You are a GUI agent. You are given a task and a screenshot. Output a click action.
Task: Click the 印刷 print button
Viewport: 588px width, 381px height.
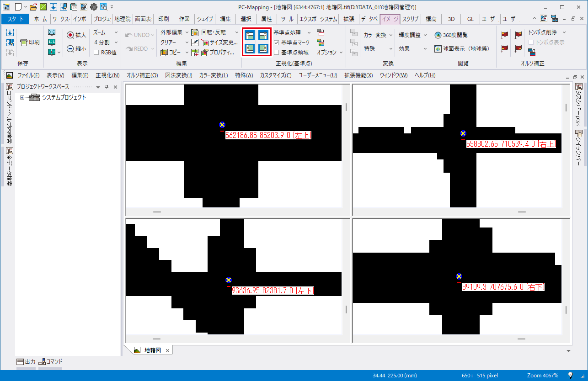30,42
